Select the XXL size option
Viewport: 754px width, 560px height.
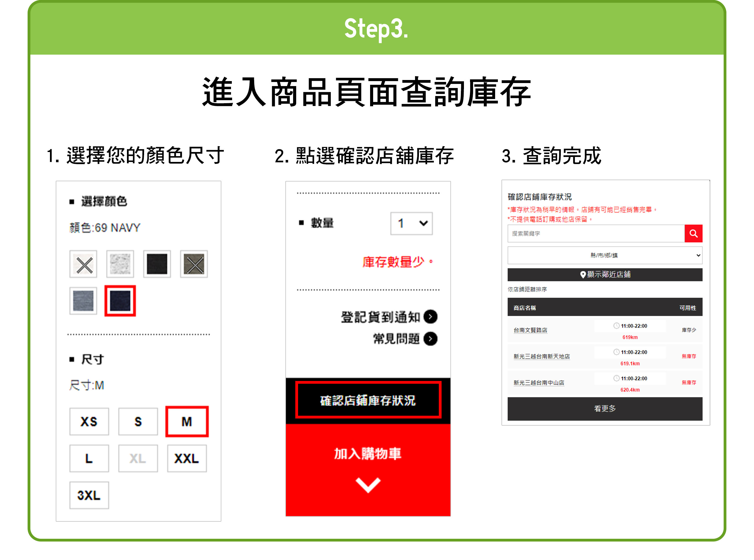click(x=187, y=458)
